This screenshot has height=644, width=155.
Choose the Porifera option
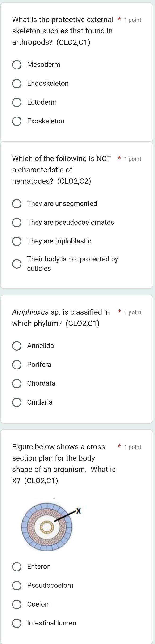[x=17, y=365]
